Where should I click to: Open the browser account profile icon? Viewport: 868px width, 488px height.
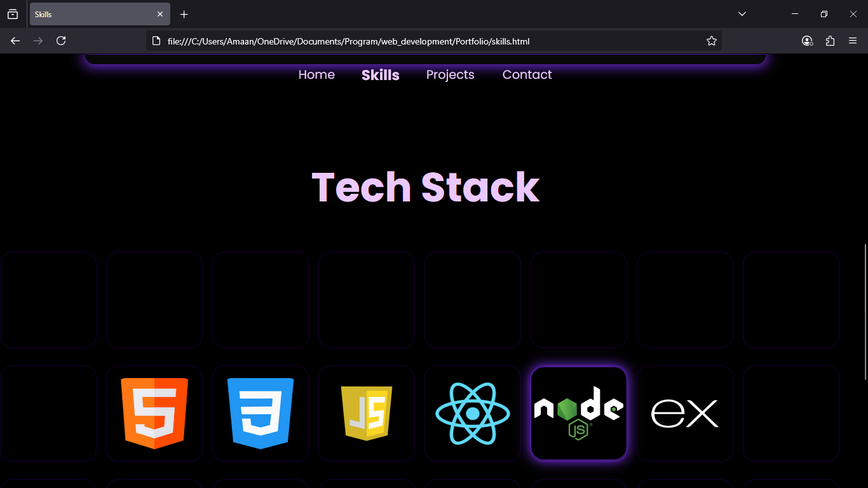pos(807,41)
